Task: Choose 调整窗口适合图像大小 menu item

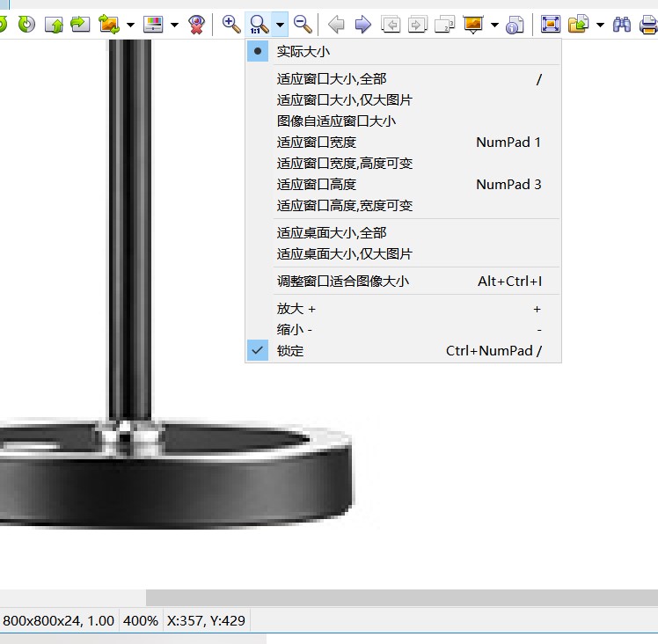Action: (x=403, y=281)
